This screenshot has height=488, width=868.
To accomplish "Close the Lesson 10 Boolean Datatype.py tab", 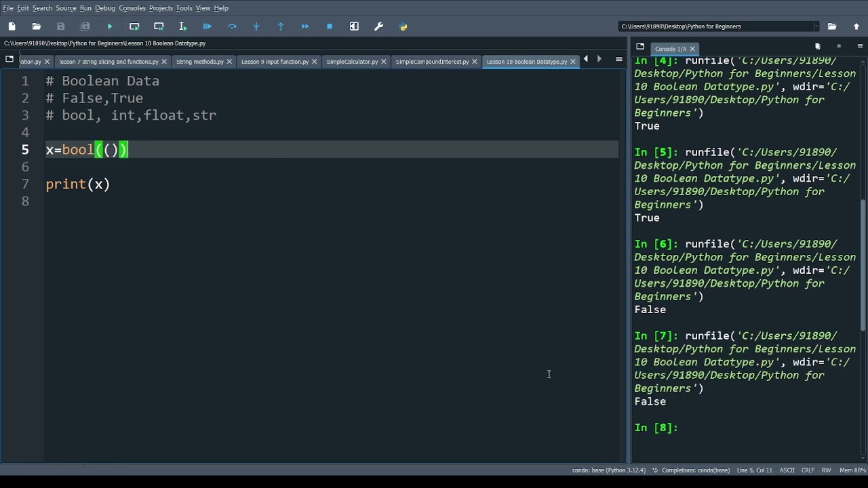I will (x=573, y=62).
